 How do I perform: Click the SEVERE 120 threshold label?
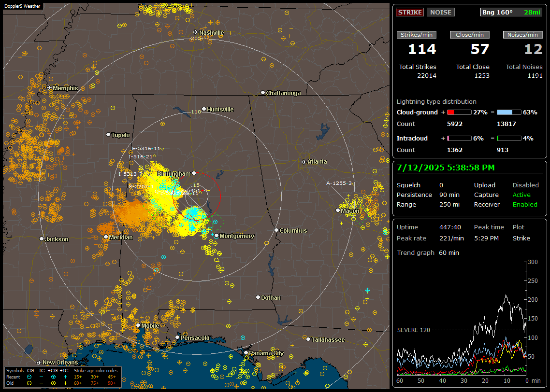pyautogui.click(x=413, y=330)
